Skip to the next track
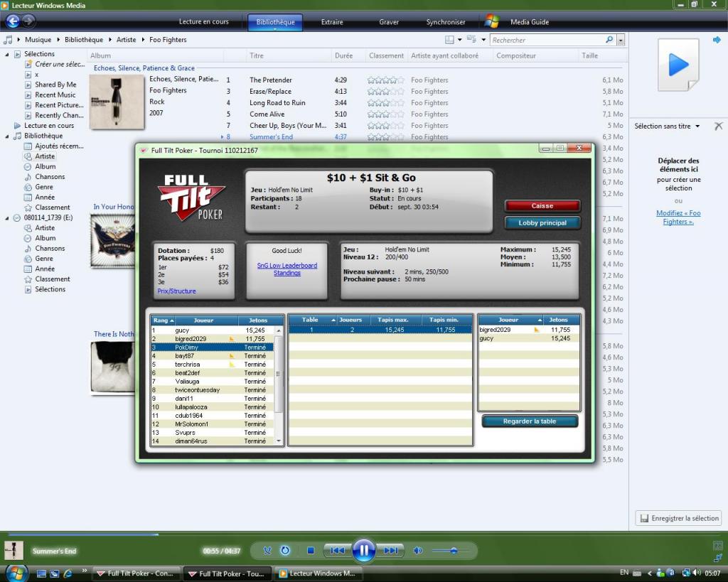The image size is (728, 582). point(391,551)
